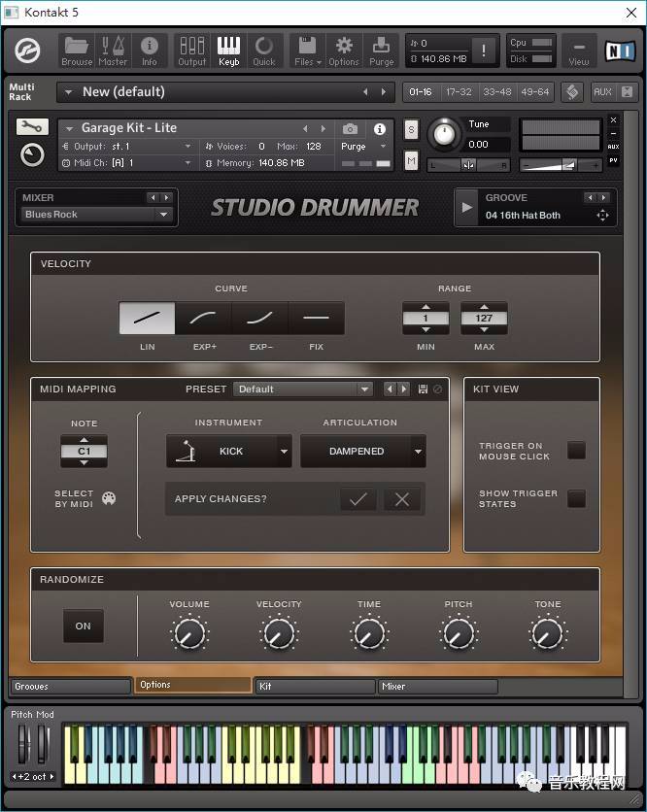Open the Files disk menu
Viewport: 647px width, 812px height.
308,51
